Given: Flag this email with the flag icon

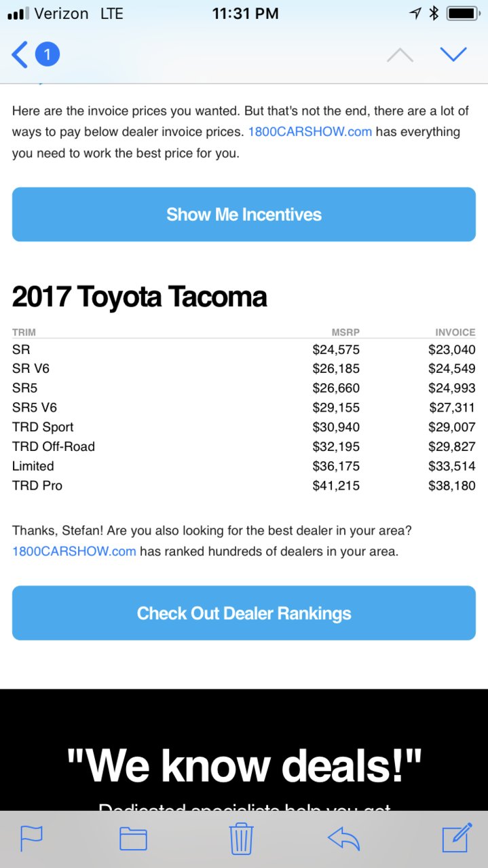Looking at the screenshot, I should [31, 839].
